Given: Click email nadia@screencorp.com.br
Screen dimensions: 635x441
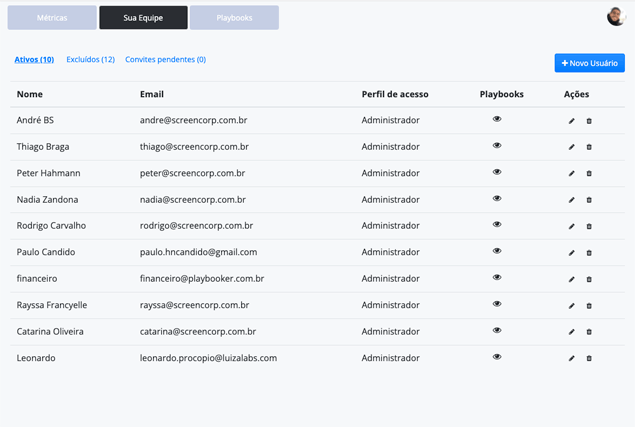Looking at the screenshot, I should click(x=193, y=200).
